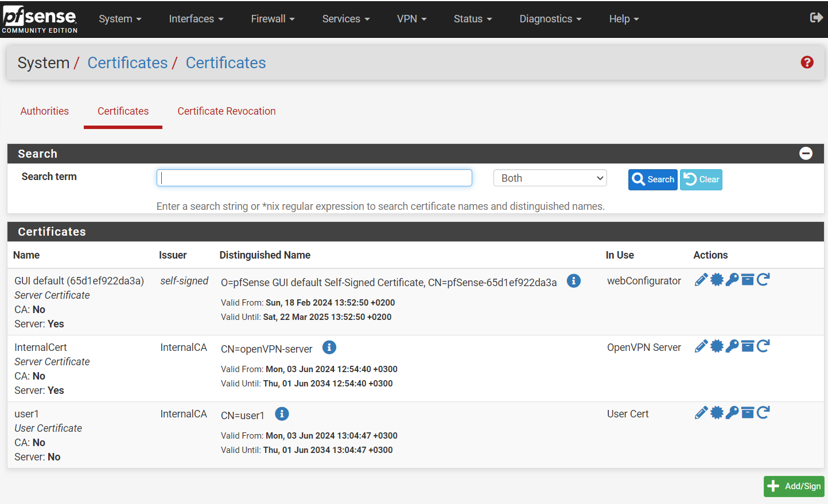
Task: Show info for the CN=openVPN-server distinguished name
Action: (329, 347)
